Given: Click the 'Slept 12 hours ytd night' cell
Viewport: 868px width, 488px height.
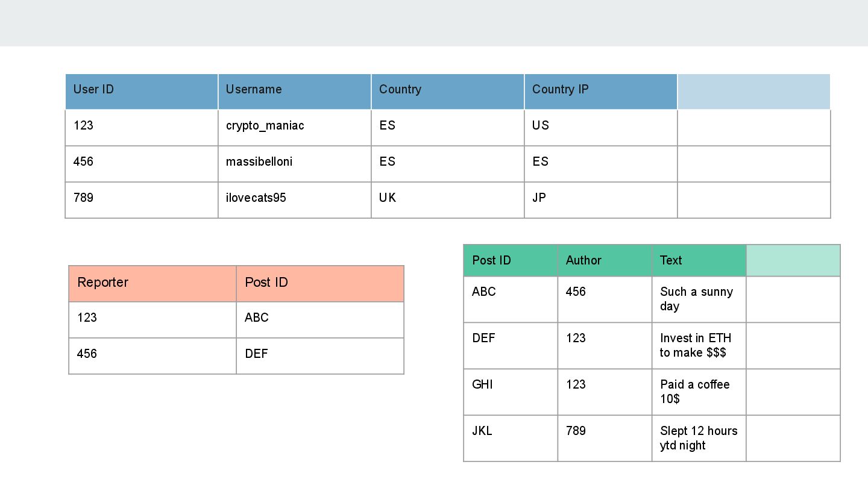Looking at the screenshot, I should [699, 439].
